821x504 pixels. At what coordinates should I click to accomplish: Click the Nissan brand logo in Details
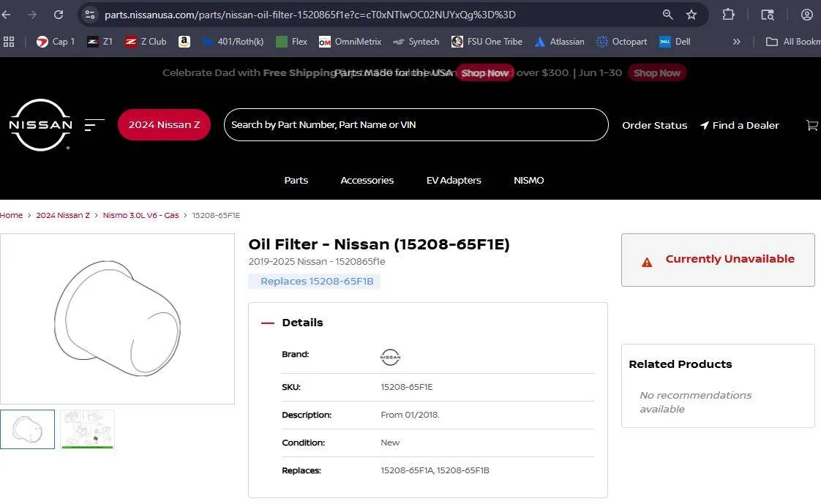click(390, 357)
